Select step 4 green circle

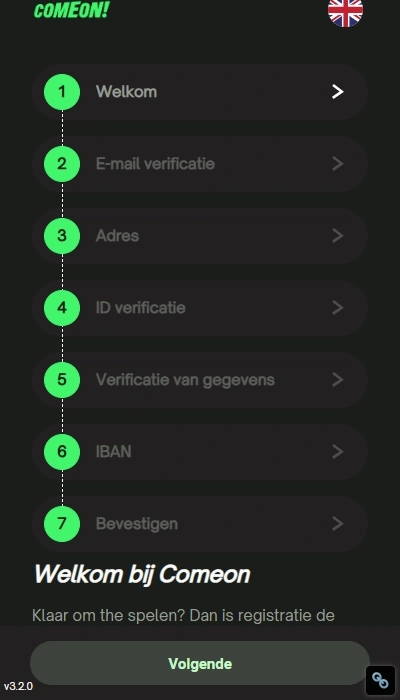[x=62, y=308]
